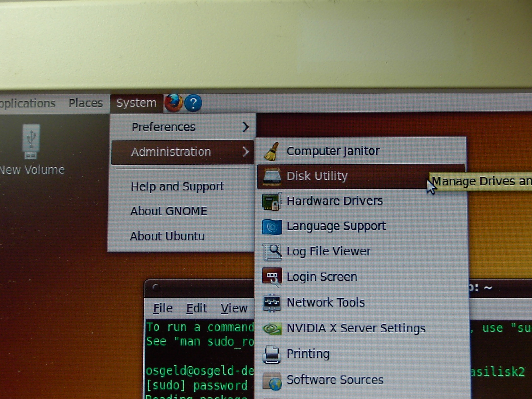532x399 pixels.
Task: Open the Applications menu in the panel
Action: (x=27, y=103)
